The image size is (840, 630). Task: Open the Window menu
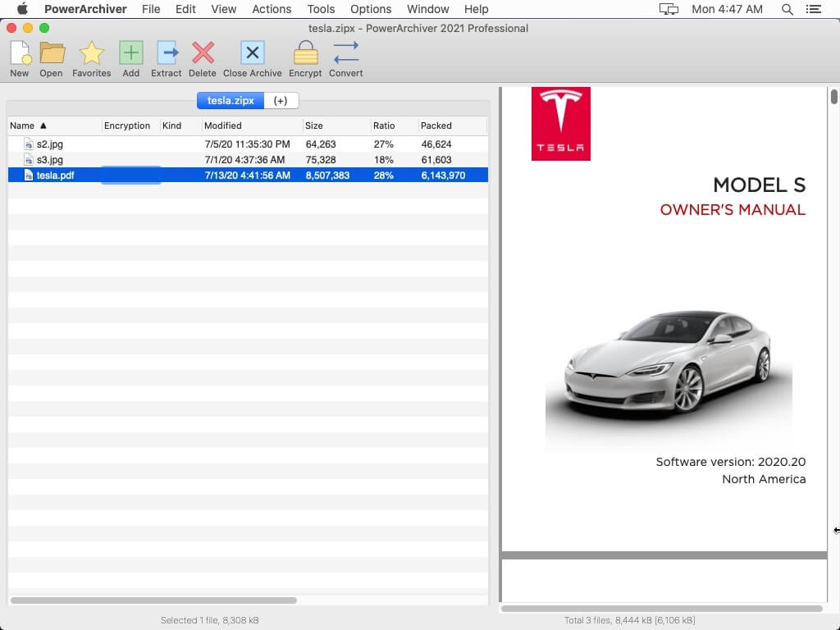[x=428, y=9]
